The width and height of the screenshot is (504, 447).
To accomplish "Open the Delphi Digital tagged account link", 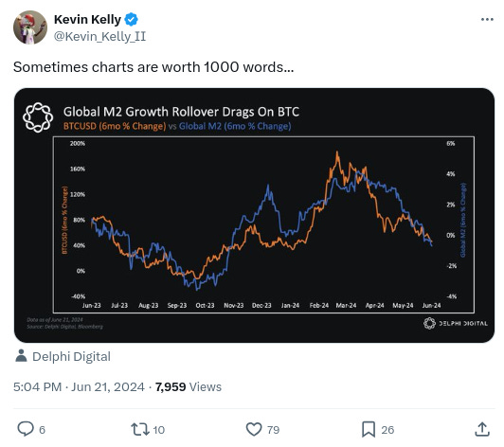I will pyautogui.click(x=71, y=356).
